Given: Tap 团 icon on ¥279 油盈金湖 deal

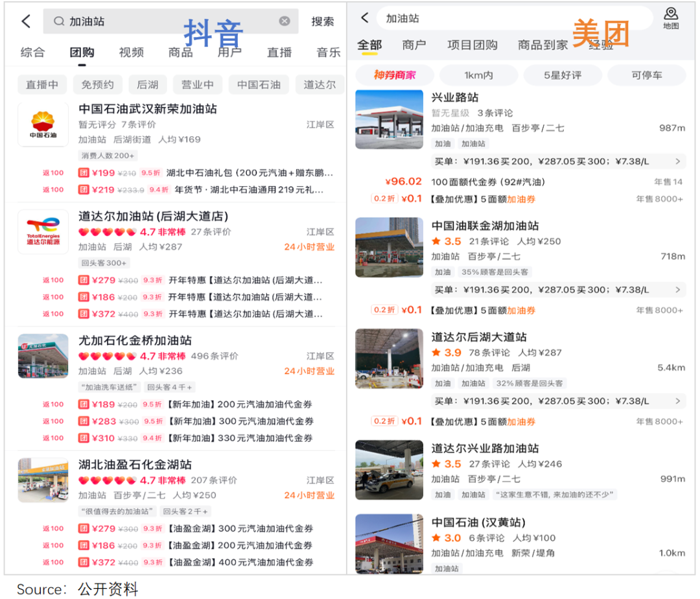Looking at the screenshot, I should coord(84,528).
